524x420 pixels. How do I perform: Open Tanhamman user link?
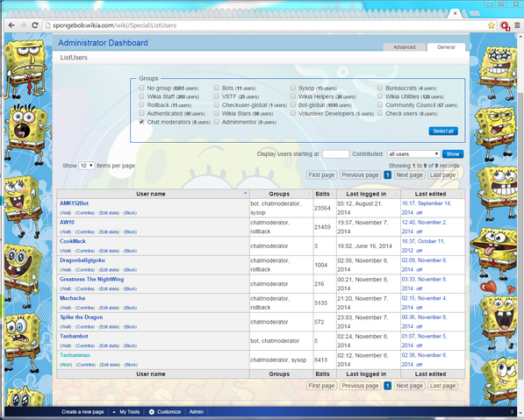pos(75,355)
